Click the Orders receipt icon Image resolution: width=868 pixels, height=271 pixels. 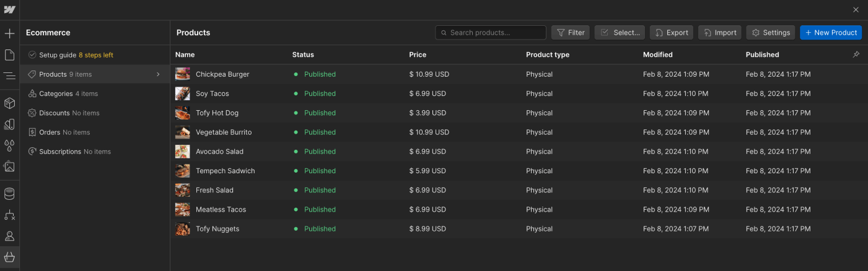[x=32, y=132]
